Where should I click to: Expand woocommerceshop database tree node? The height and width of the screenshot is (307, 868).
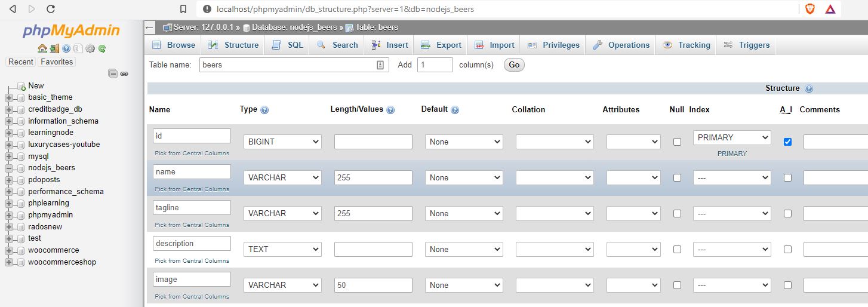click(x=8, y=262)
